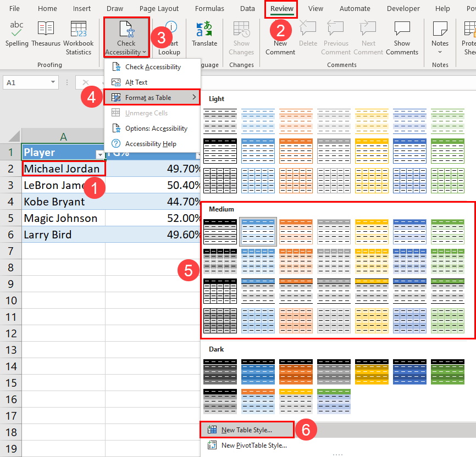Choose gold Medium style, second row
476x457 pixels.
point(372,261)
